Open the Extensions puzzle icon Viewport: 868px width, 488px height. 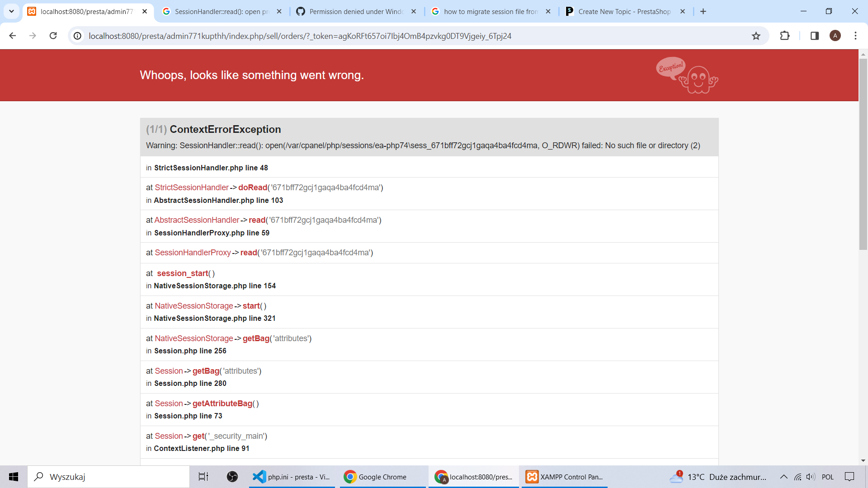click(x=785, y=36)
